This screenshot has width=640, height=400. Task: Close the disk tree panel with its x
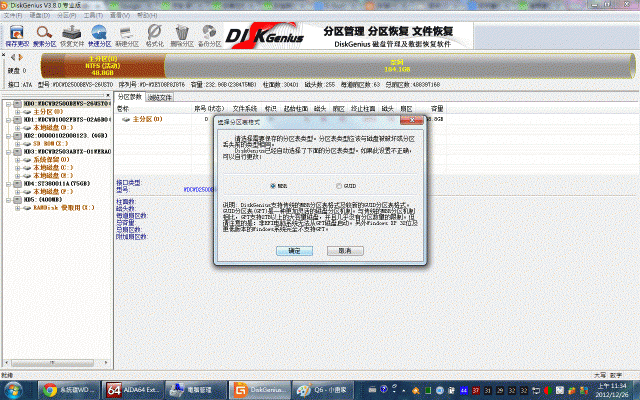[108, 95]
